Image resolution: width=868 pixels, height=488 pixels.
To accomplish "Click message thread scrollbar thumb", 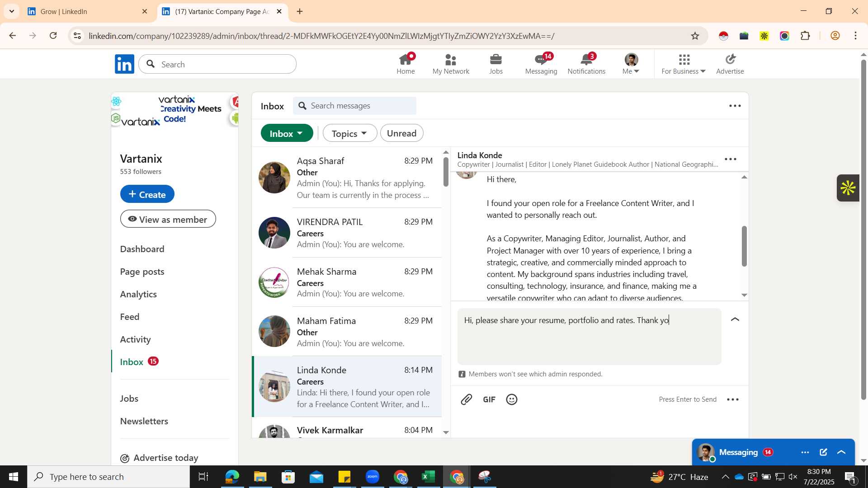I will click(744, 246).
